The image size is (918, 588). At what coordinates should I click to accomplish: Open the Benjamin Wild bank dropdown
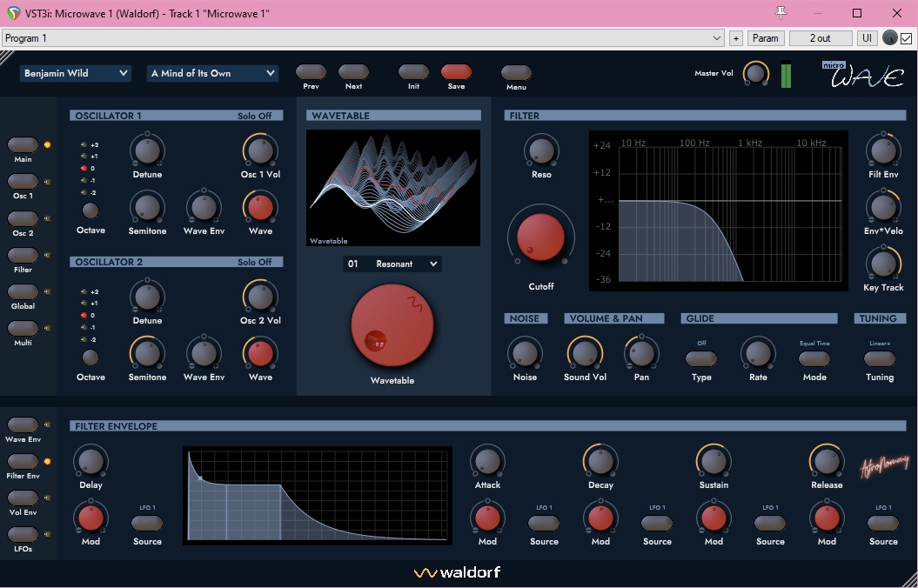click(76, 73)
